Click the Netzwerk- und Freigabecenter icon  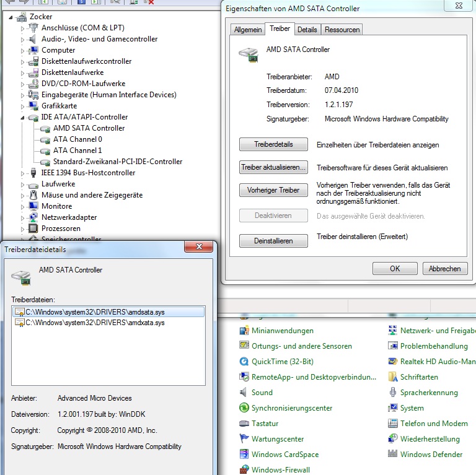click(x=392, y=330)
